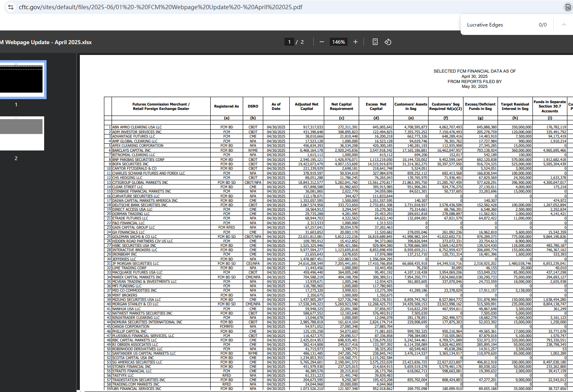
Task: Click the 'DEUTSCHE BANK SECURITIES INC' row name
Action: [x=140, y=205]
